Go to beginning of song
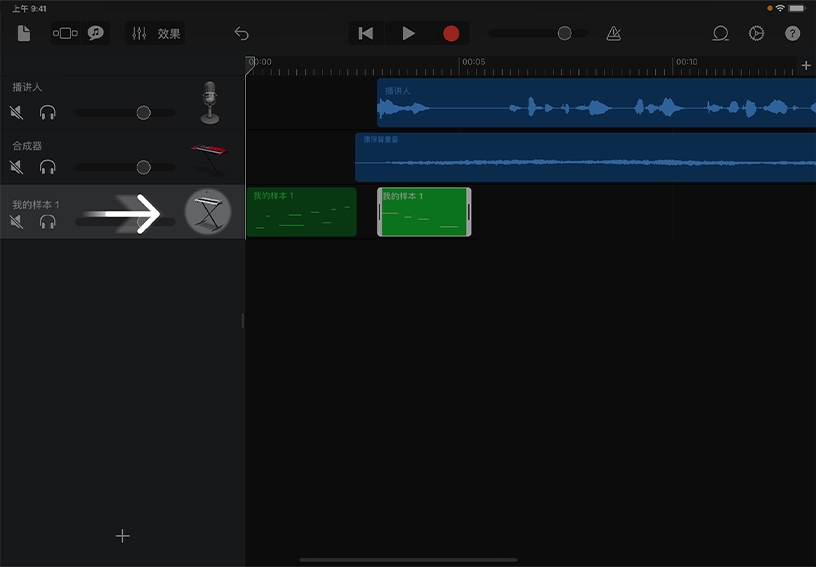The height and width of the screenshot is (567, 816). 366,33
